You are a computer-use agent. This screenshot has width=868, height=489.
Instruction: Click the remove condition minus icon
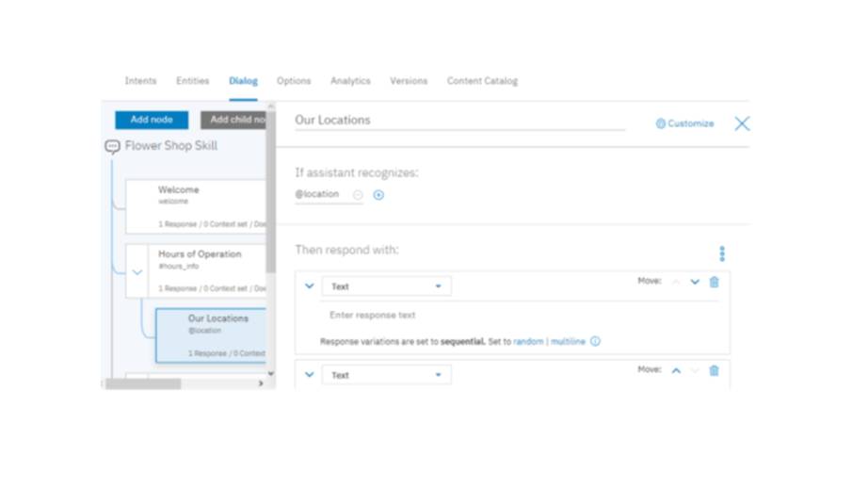(358, 195)
